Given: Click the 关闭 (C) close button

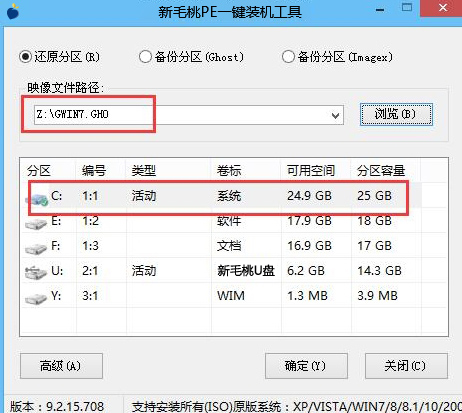Looking at the screenshot, I should coord(406,366).
